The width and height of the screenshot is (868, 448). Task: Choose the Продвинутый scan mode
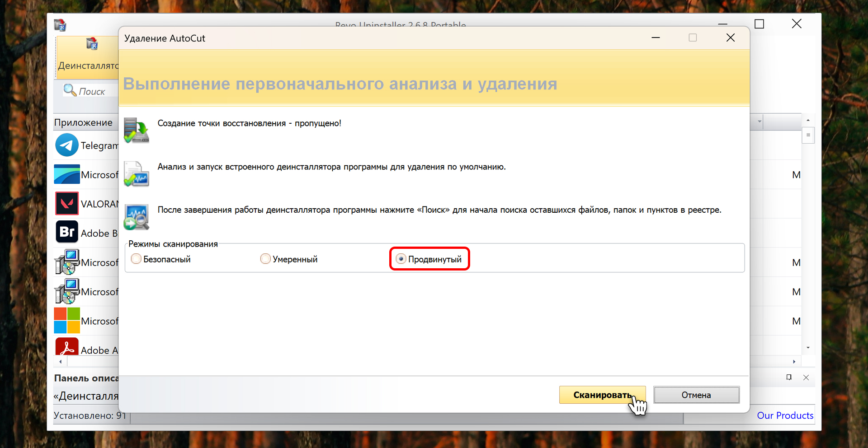click(x=401, y=259)
